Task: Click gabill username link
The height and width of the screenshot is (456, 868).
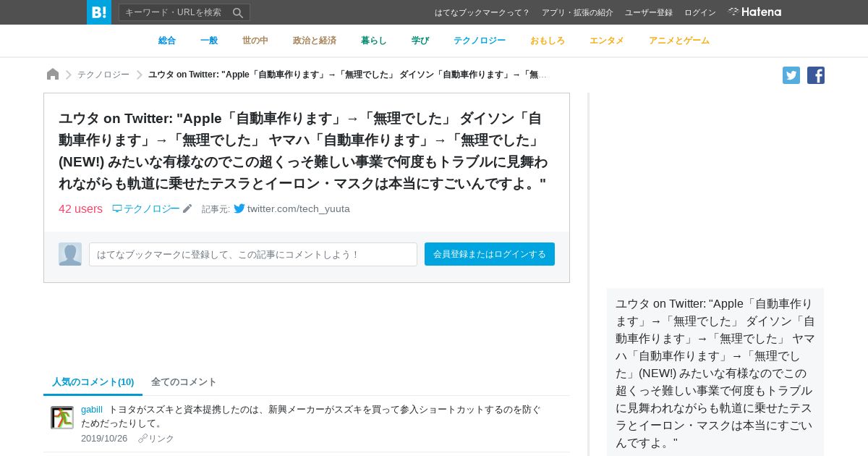Action: tap(92, 410)
